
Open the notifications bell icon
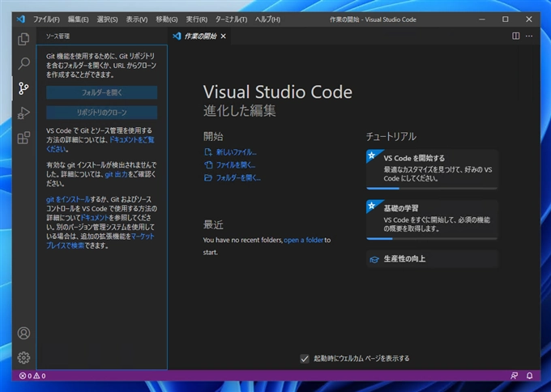coord(530,376)
